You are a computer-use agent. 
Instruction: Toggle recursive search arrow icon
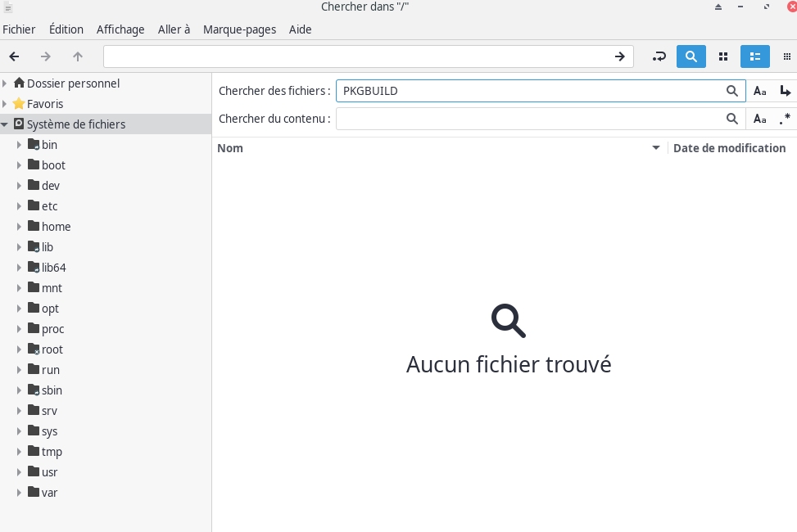pyautogui.click(x=786, y=92)
